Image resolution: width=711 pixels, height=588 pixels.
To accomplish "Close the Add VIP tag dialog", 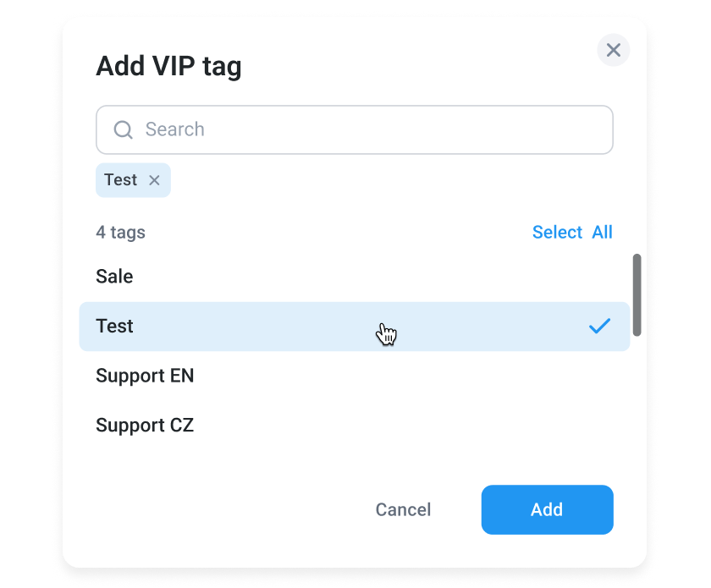I will pos(613,50).
